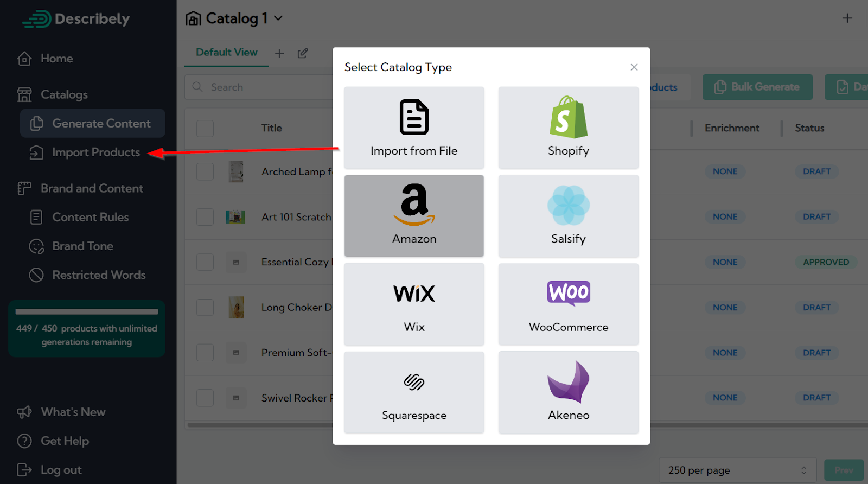Edit the view with pencil icon
868x484 pixels.
pos(303,53)
